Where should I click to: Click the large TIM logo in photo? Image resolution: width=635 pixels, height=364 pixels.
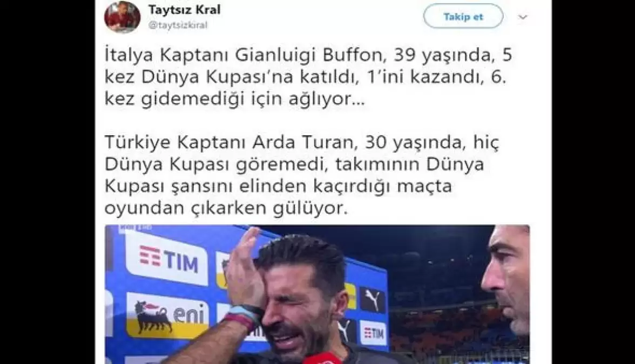169,258
